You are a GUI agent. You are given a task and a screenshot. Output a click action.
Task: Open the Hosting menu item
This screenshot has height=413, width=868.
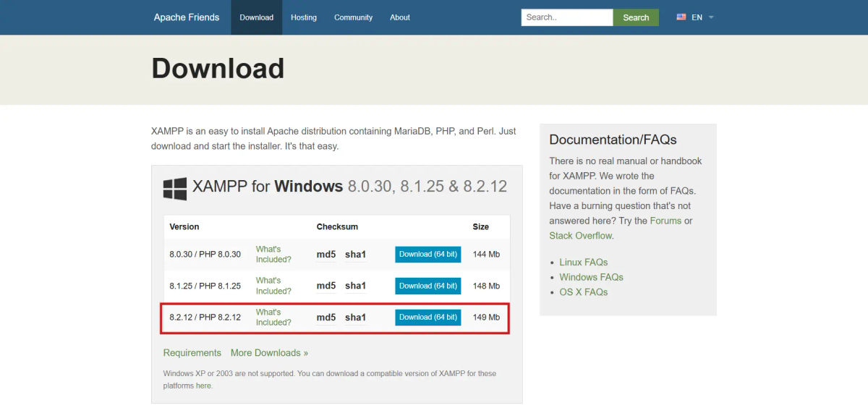304,17
